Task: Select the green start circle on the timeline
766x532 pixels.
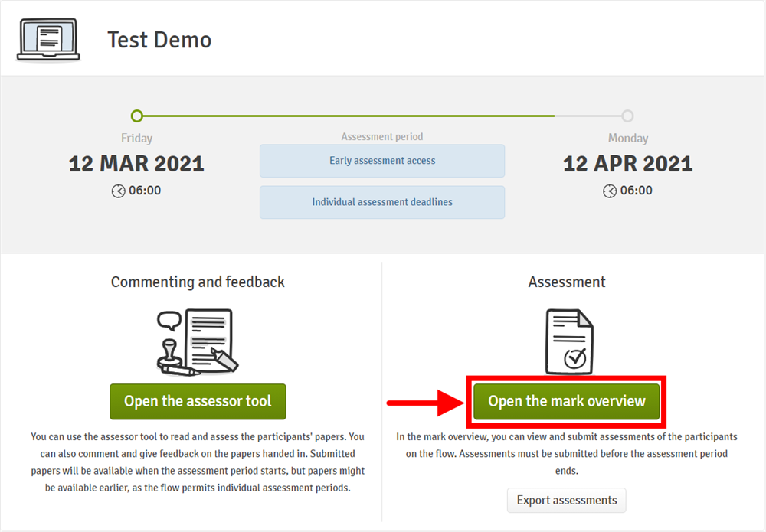Action: point(137,116)
